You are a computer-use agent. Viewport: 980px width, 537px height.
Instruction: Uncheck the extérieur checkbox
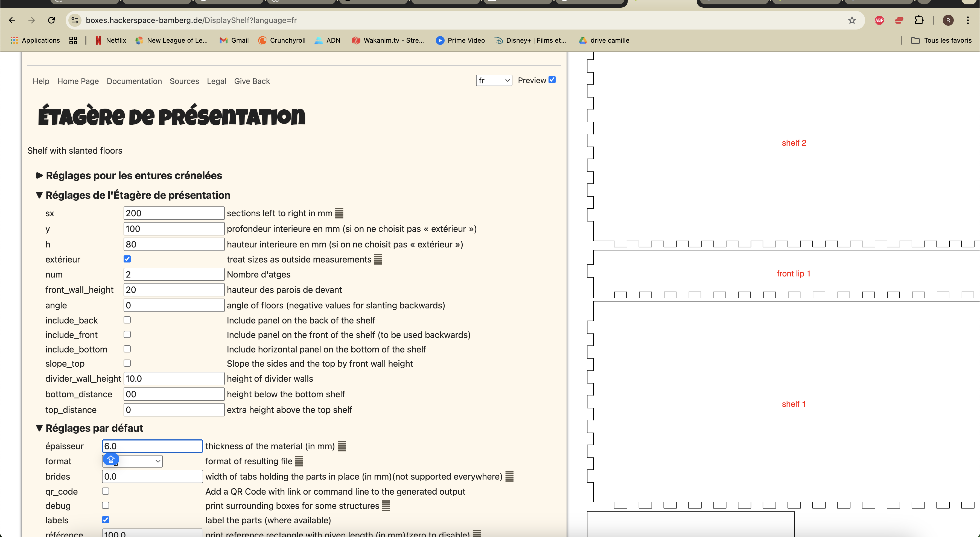pyautogui.click(x=127, y=259)
